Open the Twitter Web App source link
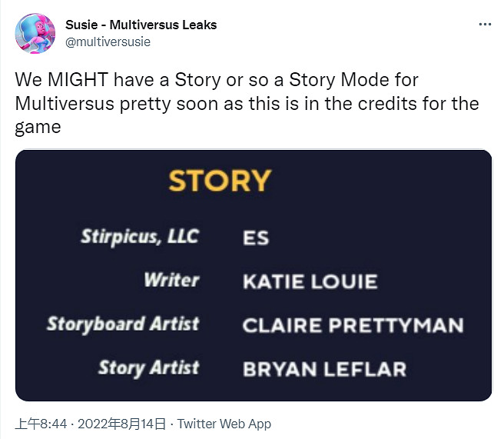Viewport: 504px width, 439px height. click(224, 424)
